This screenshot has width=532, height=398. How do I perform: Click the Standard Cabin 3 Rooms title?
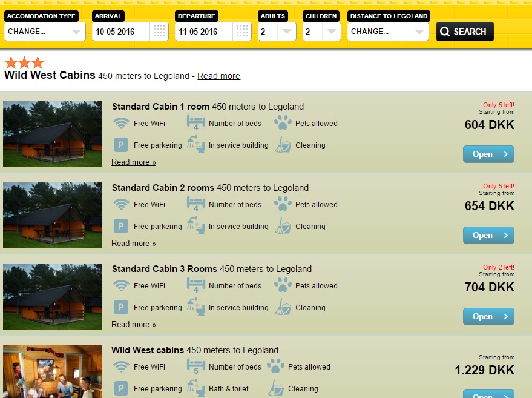[165, 269]
